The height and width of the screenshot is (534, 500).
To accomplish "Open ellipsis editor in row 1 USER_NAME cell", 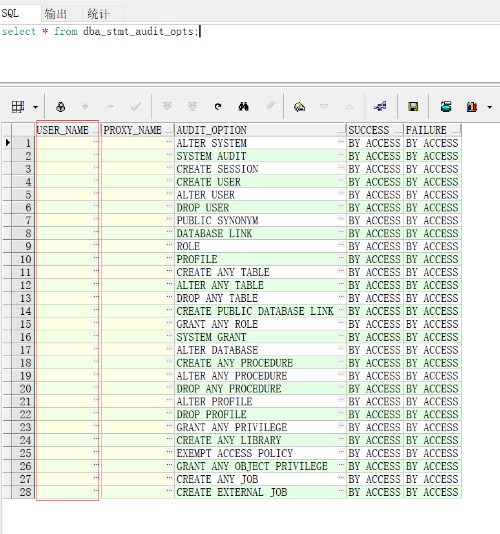I will tap(96, 141).
